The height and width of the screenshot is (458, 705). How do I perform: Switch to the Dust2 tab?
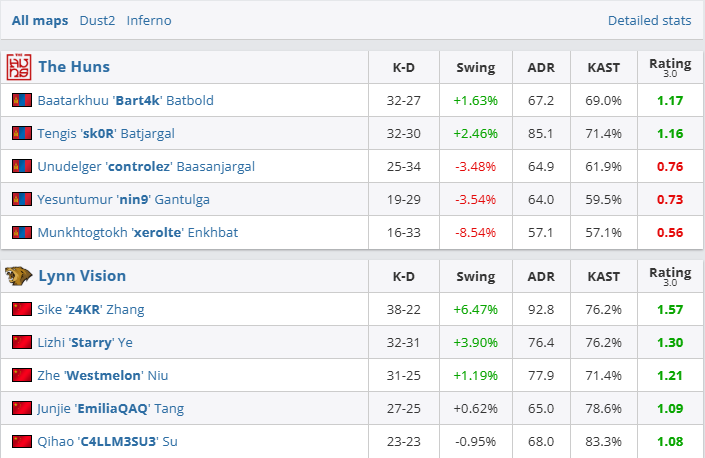pyautogui.click(x=97, y=20)
